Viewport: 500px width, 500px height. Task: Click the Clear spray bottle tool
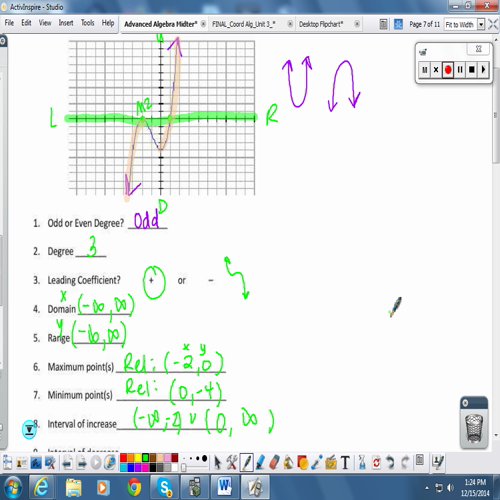pos(362,463)
